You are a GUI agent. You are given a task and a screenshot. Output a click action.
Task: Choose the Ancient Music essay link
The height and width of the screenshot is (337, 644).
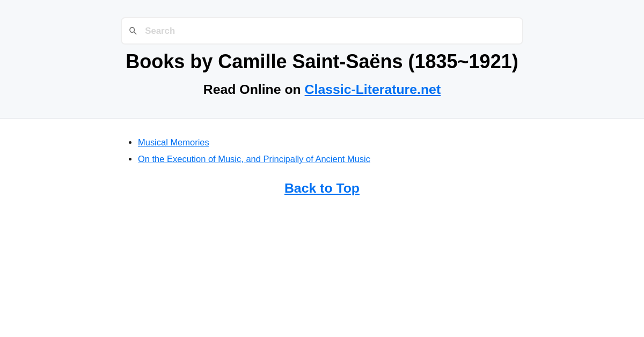coord(254,159)
